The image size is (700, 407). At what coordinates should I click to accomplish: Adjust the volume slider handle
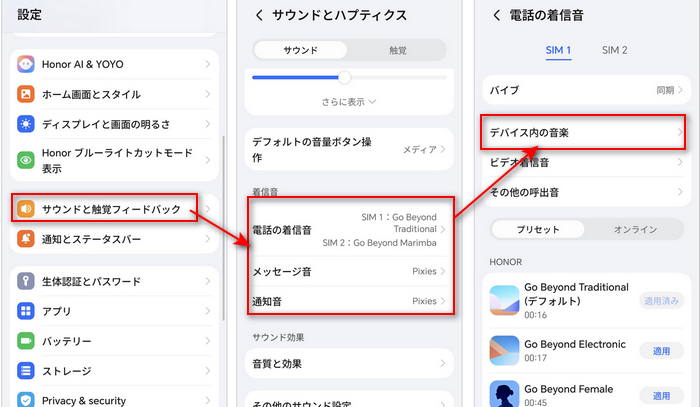click(344, 77)
